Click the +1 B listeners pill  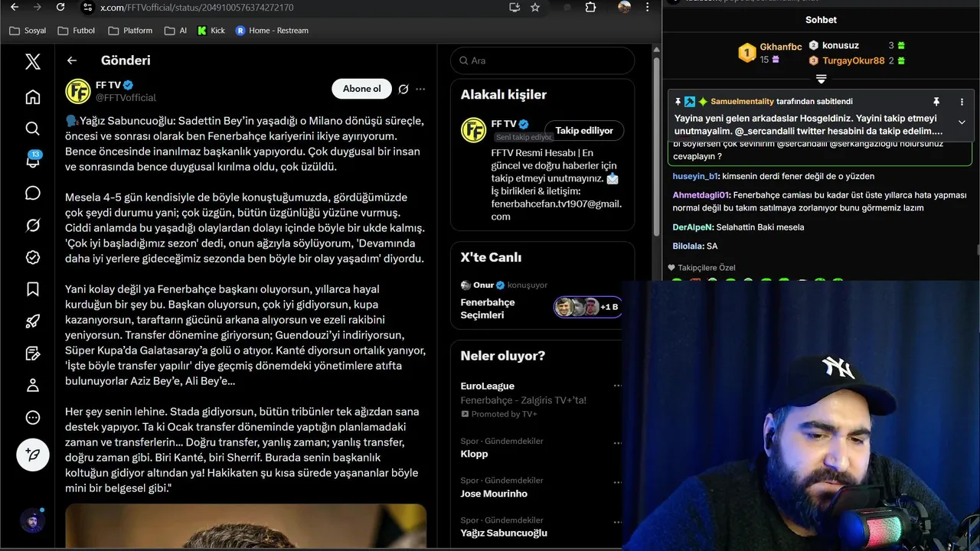click(588, 307)
